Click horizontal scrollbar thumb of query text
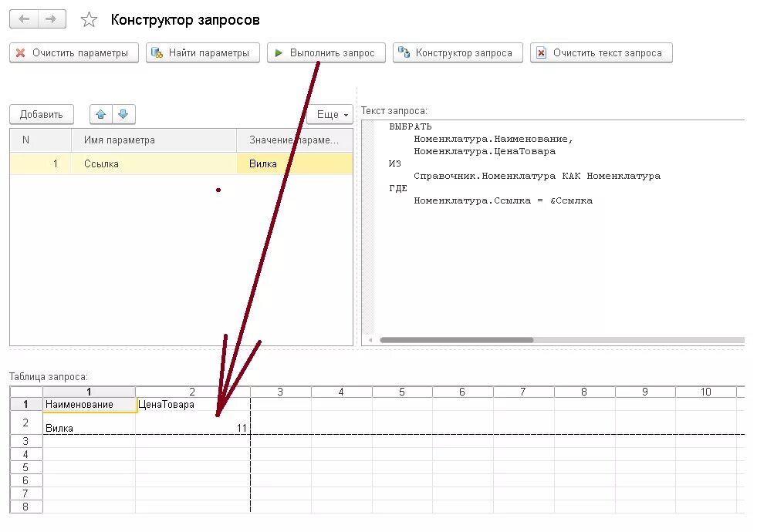Screen dimensions: 784x532 point(457,340)
